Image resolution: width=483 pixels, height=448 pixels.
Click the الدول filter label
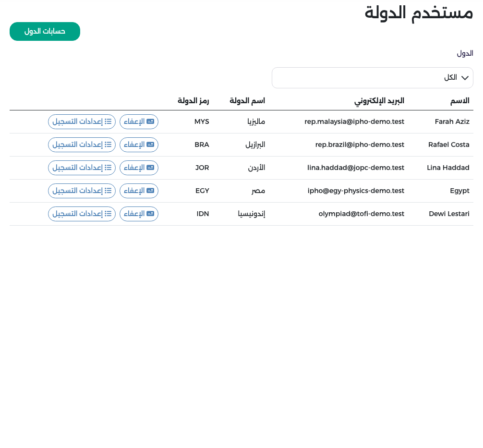465,54
